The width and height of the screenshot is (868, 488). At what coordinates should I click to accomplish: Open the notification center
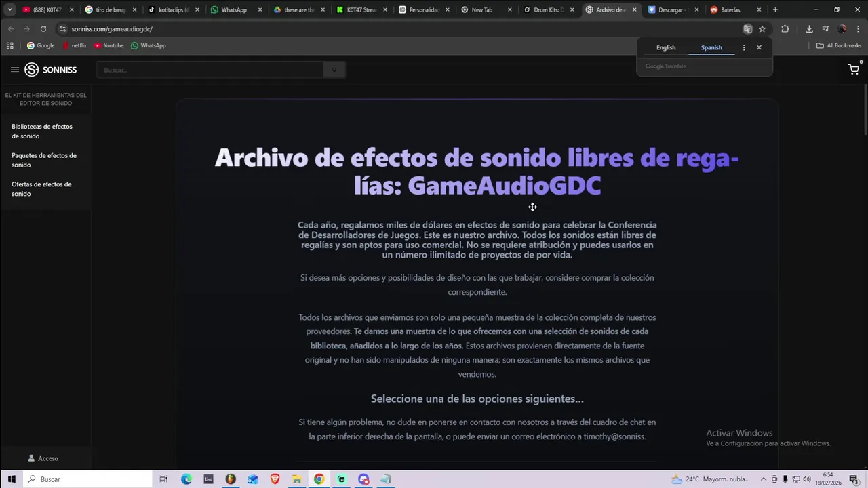(854, 479)
